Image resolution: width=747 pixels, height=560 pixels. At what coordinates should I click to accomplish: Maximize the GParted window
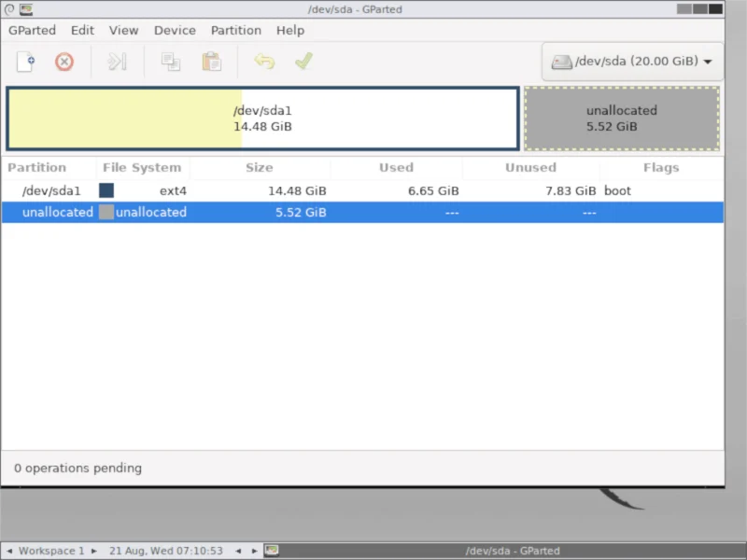coord(699,9)
